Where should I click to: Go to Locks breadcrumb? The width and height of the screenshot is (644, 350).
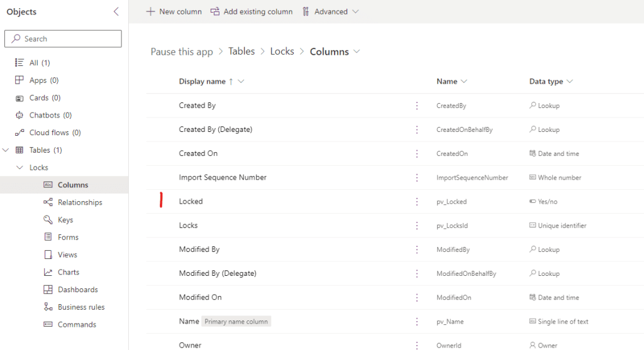point(282,52)
